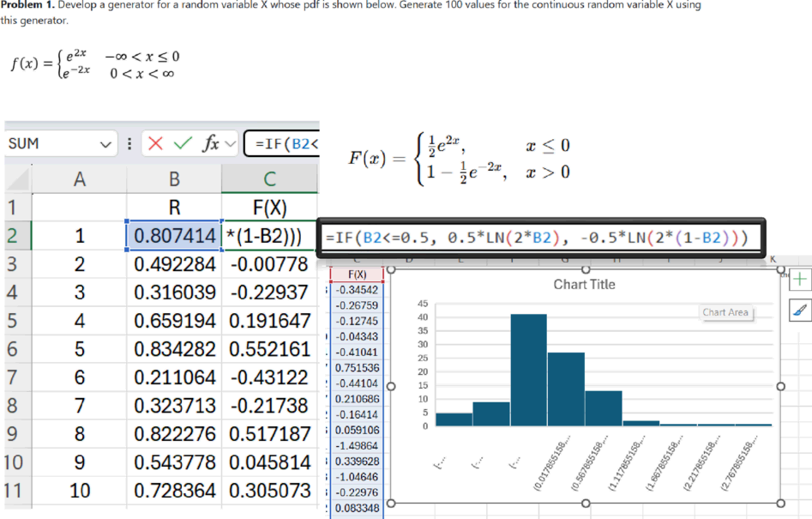Screen dimensions: 812x519
Task: Select cell with value -0.00778
Action: pyautogui.click(x=269, y=264)
